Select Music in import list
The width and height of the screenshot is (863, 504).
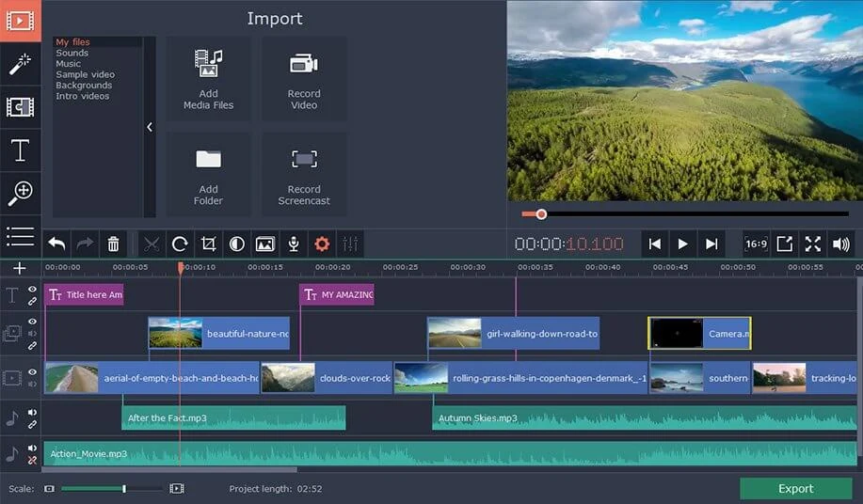click(69, 64)
